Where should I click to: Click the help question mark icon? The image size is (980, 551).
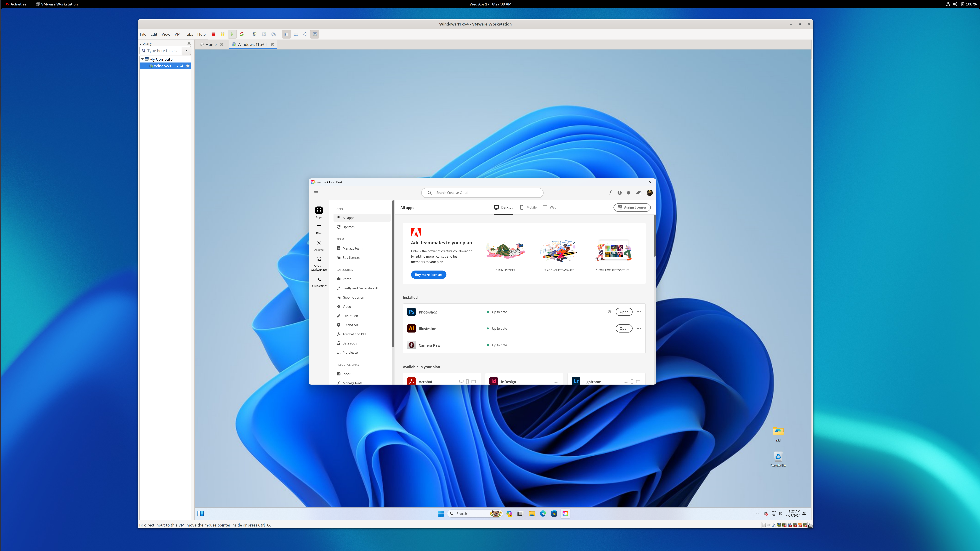[619, 193]
